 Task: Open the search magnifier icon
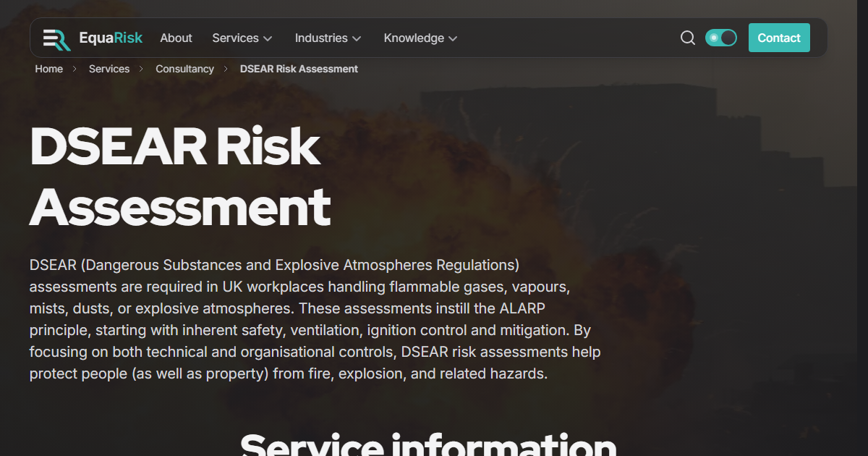[x=688, y=38]
